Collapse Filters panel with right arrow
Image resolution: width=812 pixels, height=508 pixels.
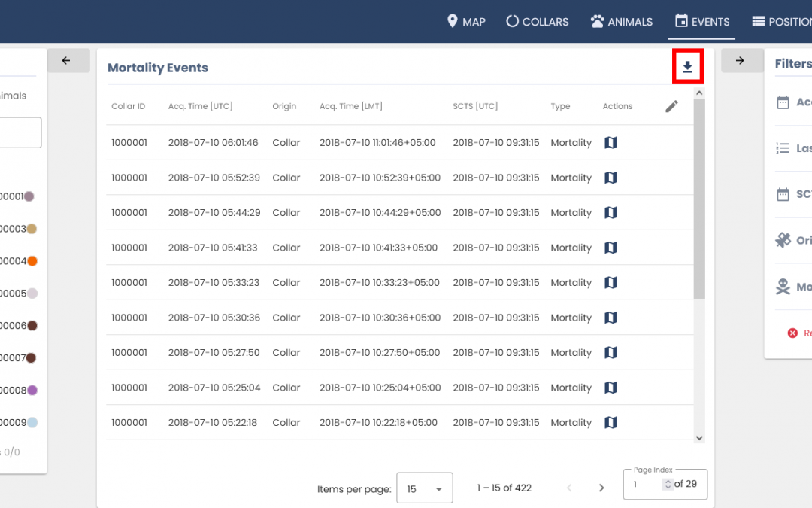[x=740, y=61]
